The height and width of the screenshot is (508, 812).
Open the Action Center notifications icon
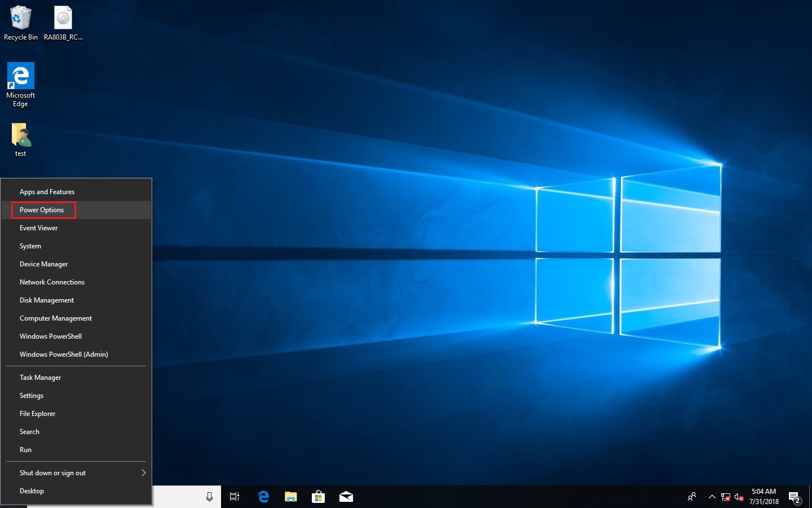[795, 497]
